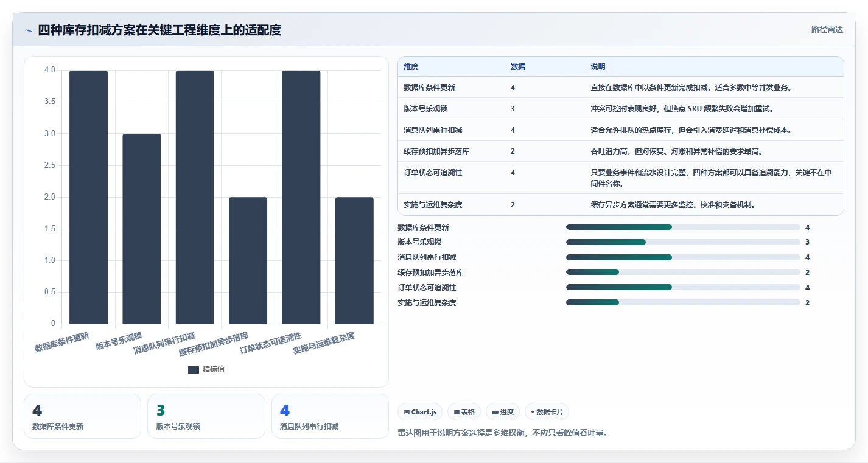Click the 版本号乐观锁 progress bar
Screen dimensions: 868x463
tap(683, 242)
